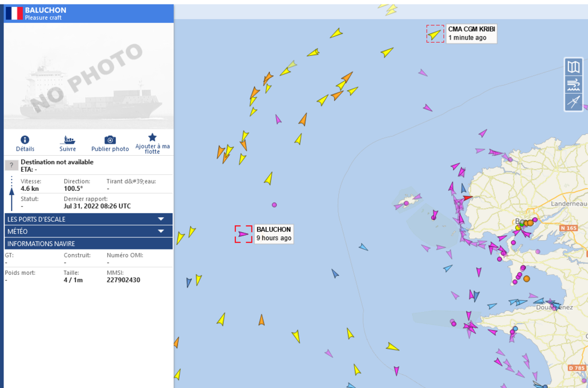Screen dimensions: 588x388
Task: Click the CMA CGM KRIBI map label
Action: click(x=471, y=29)
